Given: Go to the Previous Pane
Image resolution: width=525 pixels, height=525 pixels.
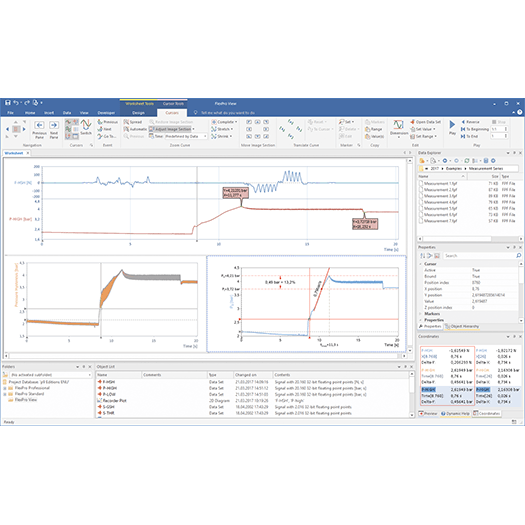Looking at the screenshot, I should (x=40, y=130).
